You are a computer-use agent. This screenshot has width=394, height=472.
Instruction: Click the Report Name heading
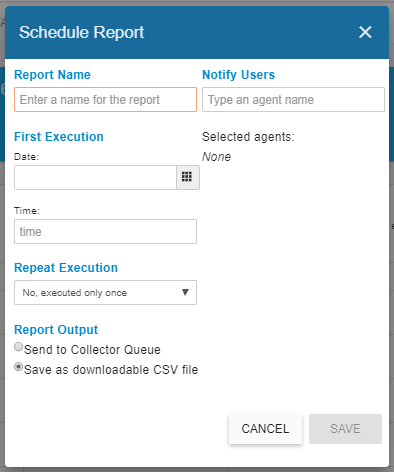52,75
